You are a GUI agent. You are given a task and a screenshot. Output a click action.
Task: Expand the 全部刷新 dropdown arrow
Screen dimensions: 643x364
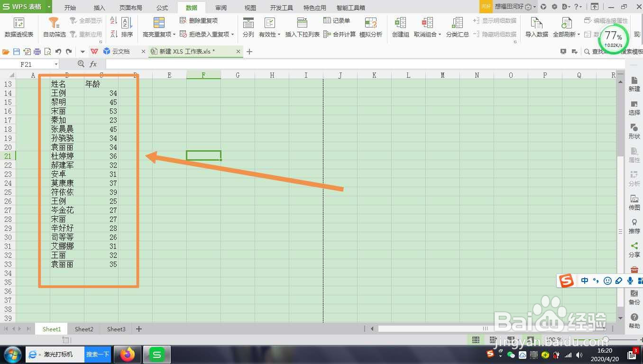tap(579, 35)
